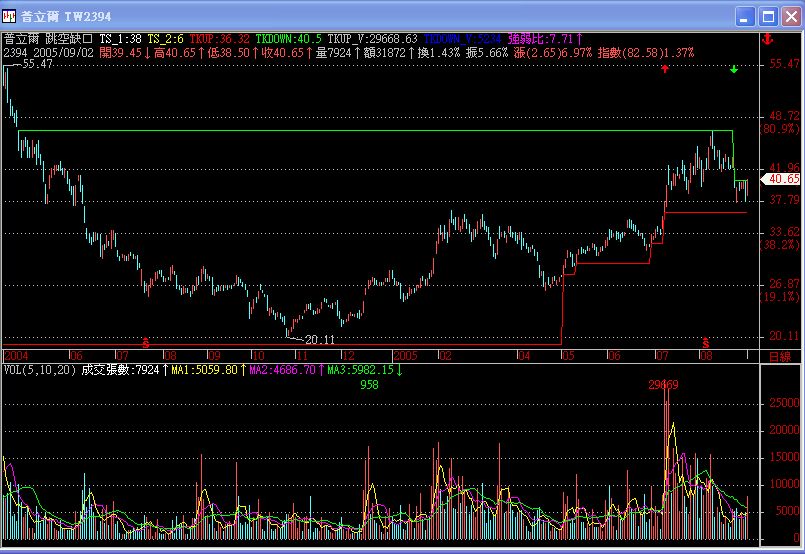Minimize the TW2394 window
Screen dimensions: 805x554
(x=746, y=17)
